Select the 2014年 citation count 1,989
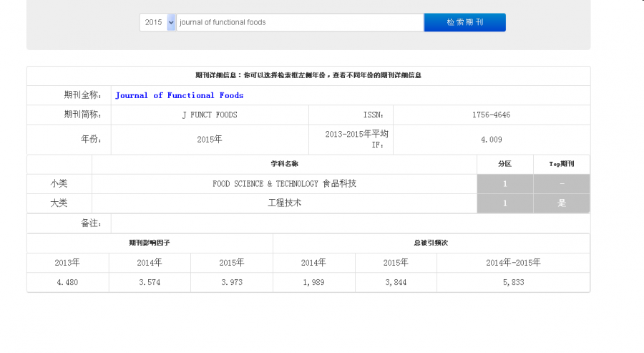This screenshot has height=353, width=644. coord(314,282)
